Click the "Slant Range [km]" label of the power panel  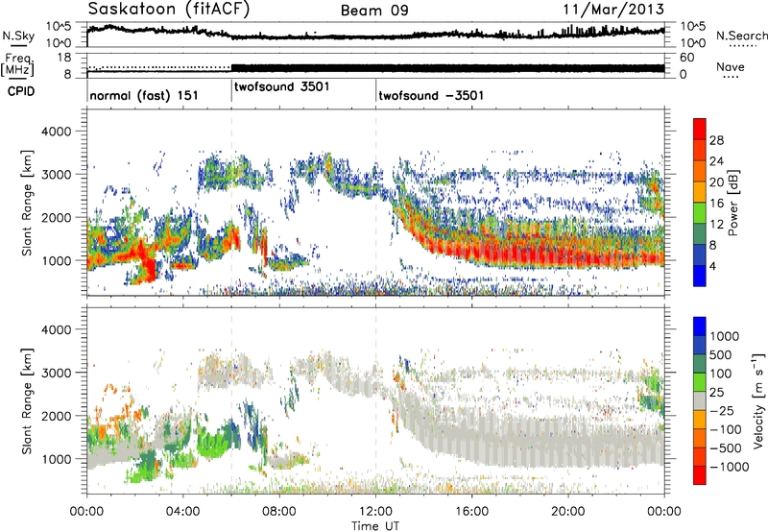28,203
